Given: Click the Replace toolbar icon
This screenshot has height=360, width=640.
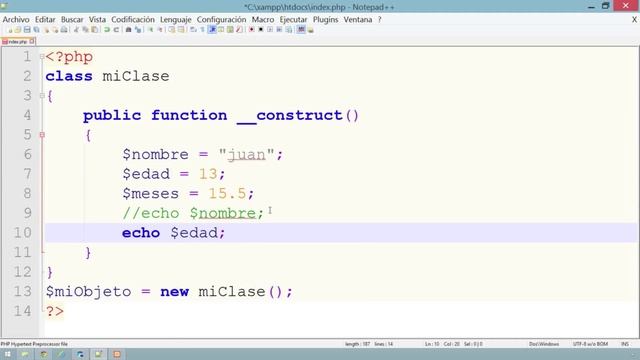Looking at the screenshot, I should (x=138, y=30).
